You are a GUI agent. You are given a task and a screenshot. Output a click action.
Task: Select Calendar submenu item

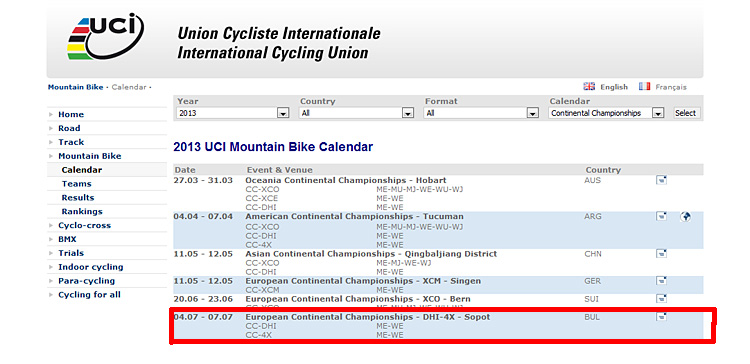coord(82,170)
